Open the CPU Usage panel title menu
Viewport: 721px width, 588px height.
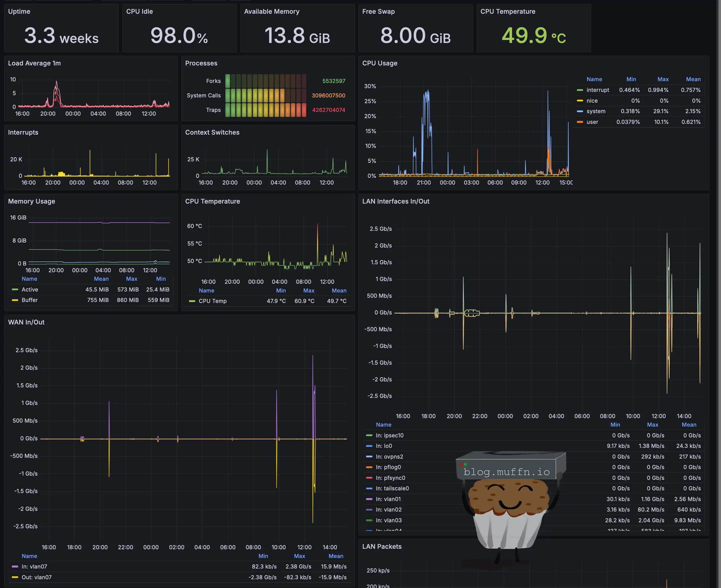click(x=379, y=63)
